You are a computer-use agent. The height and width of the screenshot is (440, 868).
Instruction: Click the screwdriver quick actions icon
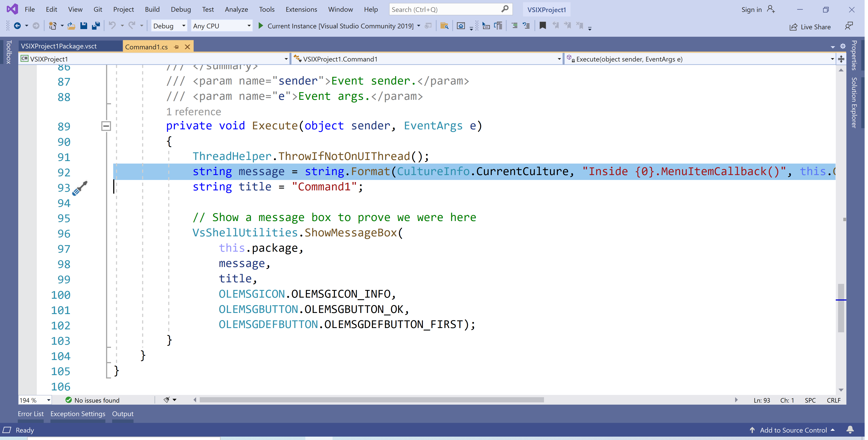tap(80, 188)
